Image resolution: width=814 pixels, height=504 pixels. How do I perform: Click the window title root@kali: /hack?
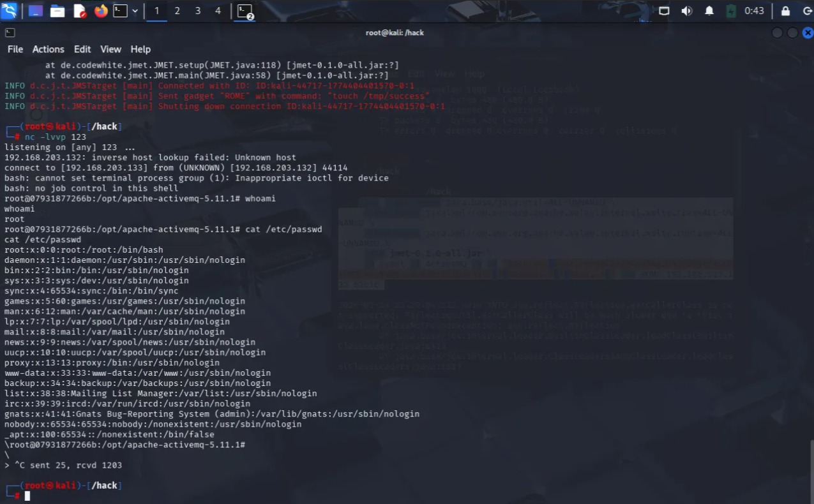click(x=395, y=33)
